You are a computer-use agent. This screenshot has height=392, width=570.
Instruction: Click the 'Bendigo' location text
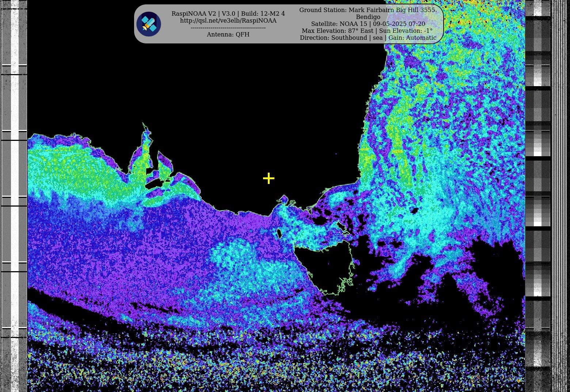click(368, 17)
